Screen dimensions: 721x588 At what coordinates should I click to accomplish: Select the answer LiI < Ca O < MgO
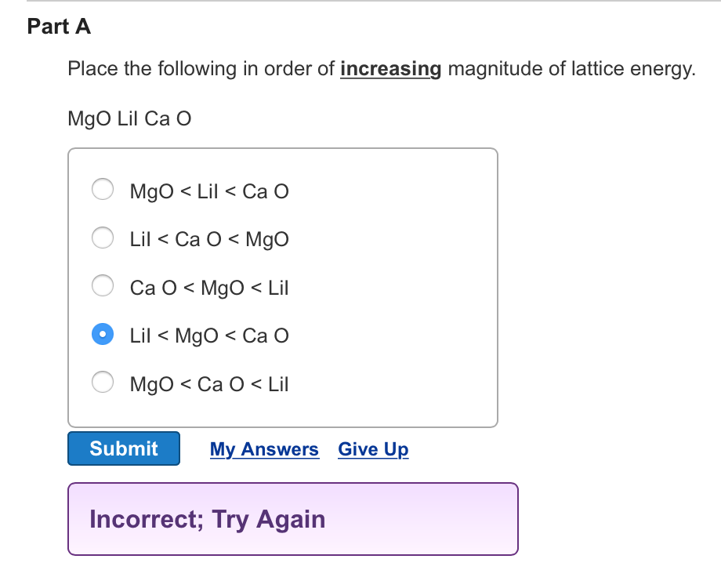[103, 238]
